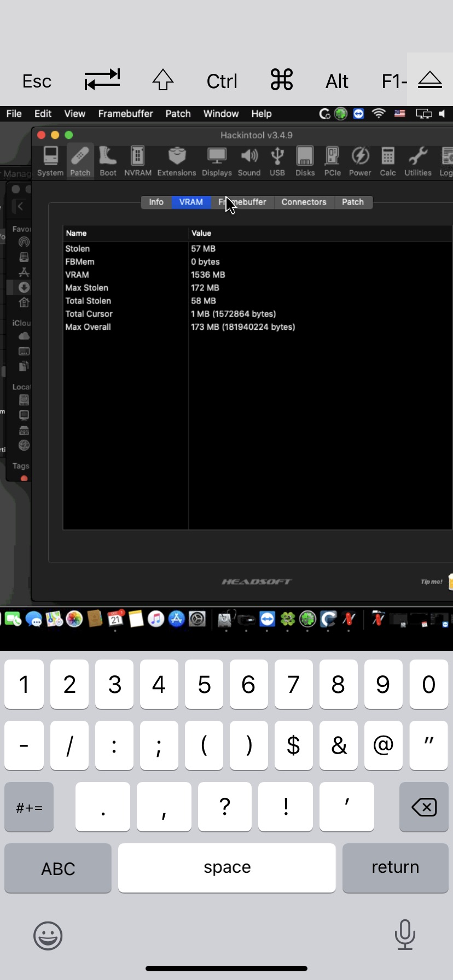Tap the return key
This screenshot has height=980, width=453.
click(396, 868)
